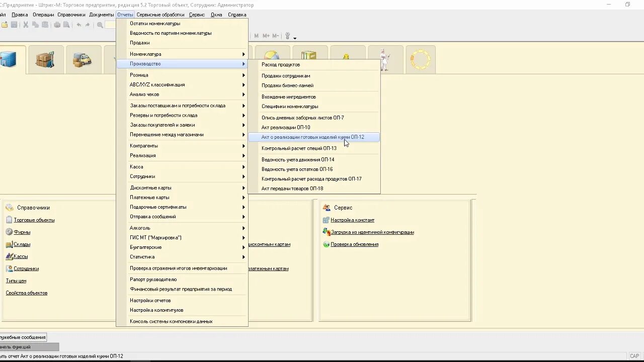Open the Операции menu

click(43, 15)
